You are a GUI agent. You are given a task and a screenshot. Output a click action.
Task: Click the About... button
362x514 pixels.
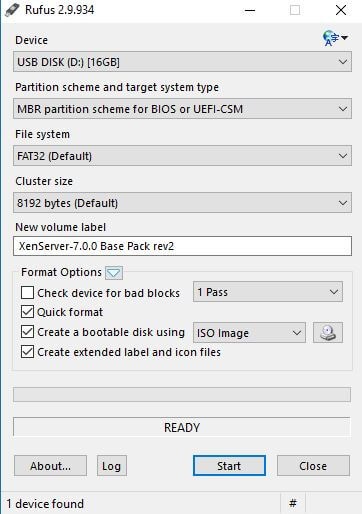coord(50,466)
